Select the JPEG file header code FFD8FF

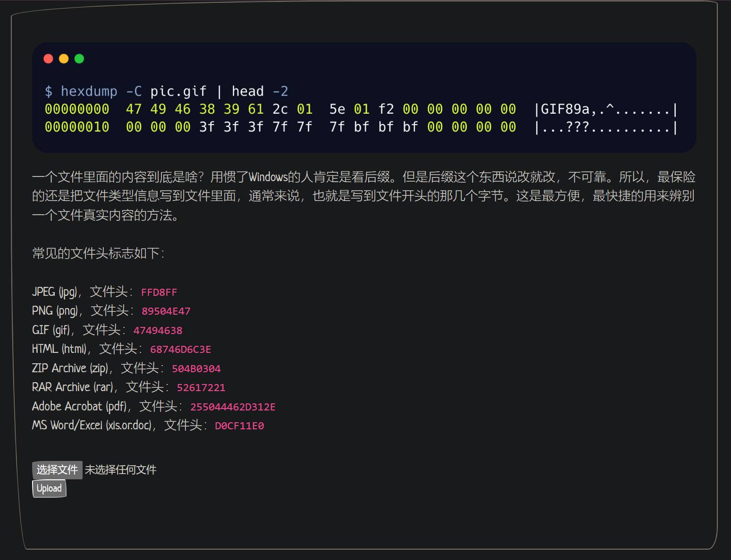click(160, 293)
